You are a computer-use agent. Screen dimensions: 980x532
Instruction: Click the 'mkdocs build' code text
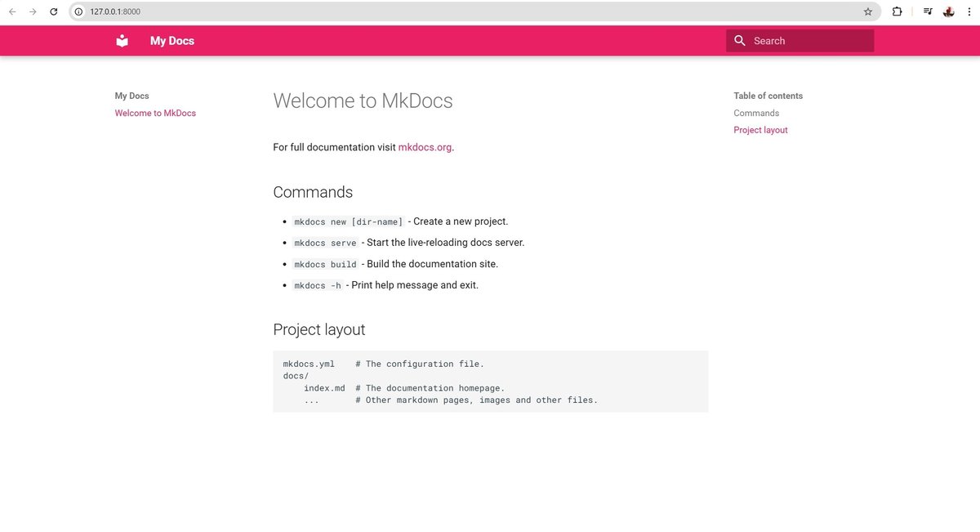(325, 264)
